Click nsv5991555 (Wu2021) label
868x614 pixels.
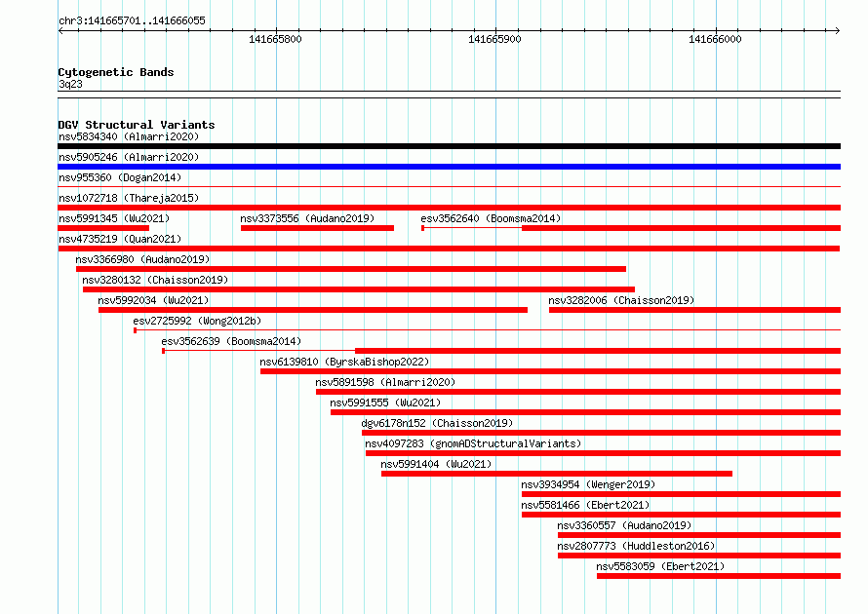tap(385, 403)
